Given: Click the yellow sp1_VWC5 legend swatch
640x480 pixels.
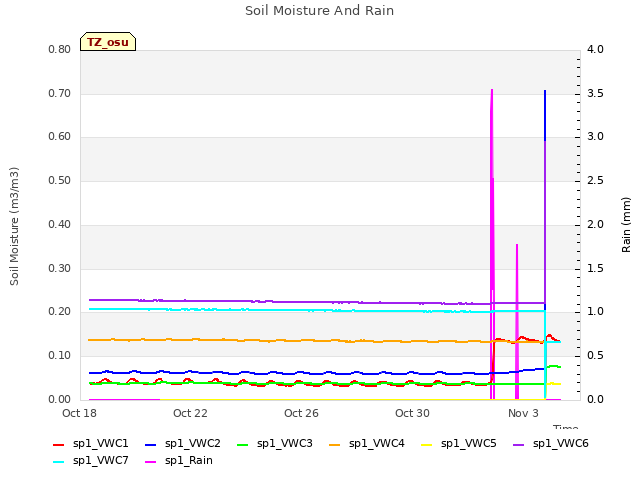Looking at the screenshot, I should (x=427, y=445).
